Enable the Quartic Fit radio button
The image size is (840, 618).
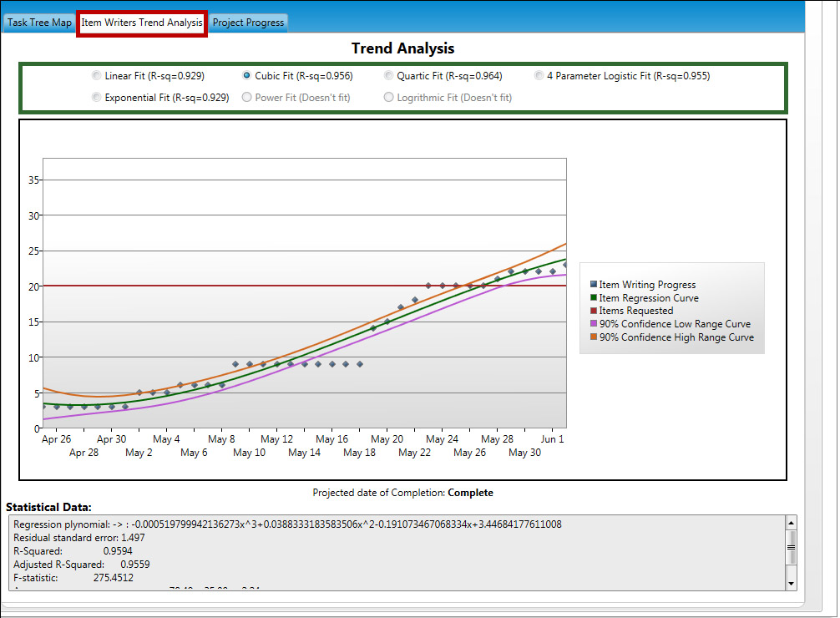click(x=389, y=76)
